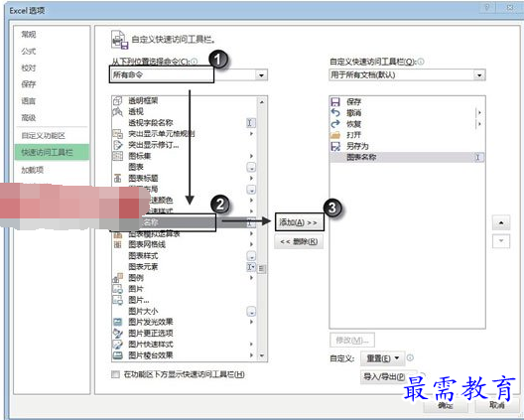
Task: Click info icon beside 从下列位置选择命令
Action: click(195, 62)
